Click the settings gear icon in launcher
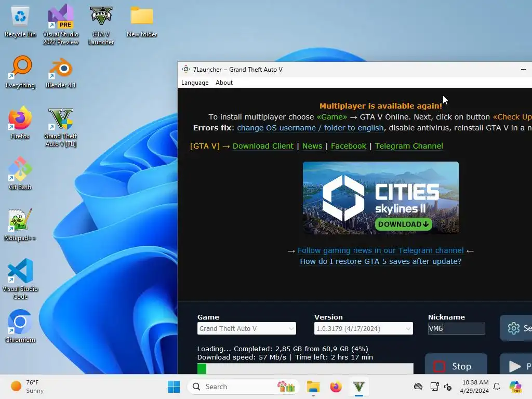 514,328
